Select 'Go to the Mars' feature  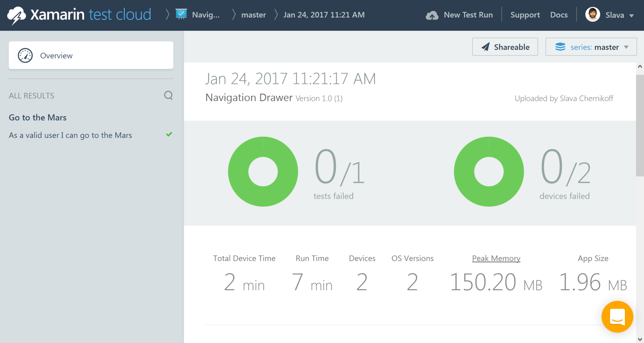tap(38, 117)
